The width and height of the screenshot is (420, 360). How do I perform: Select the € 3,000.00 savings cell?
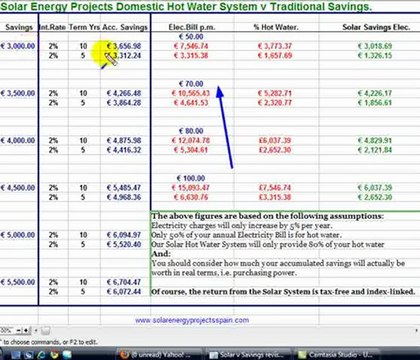pyautogui.click(x=18, y=46)
